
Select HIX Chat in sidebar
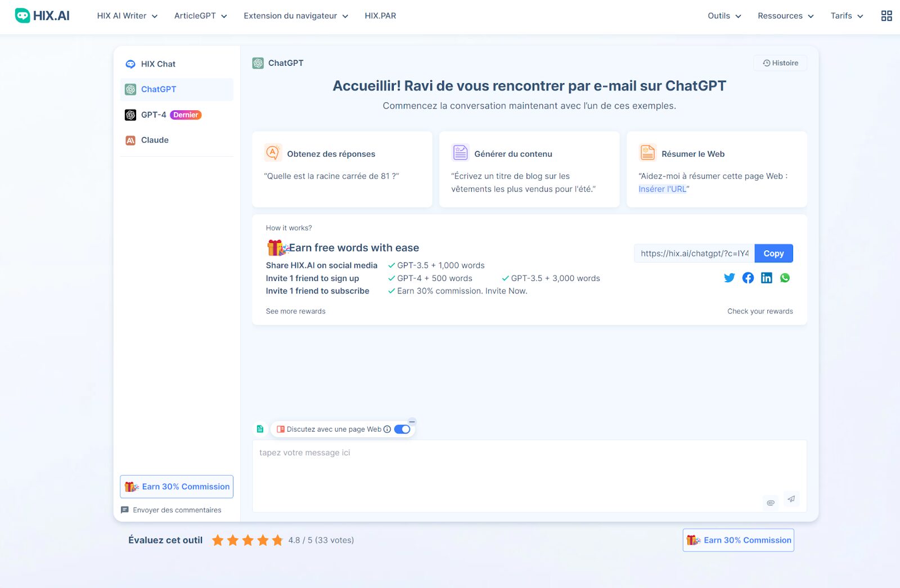(177, 64)
